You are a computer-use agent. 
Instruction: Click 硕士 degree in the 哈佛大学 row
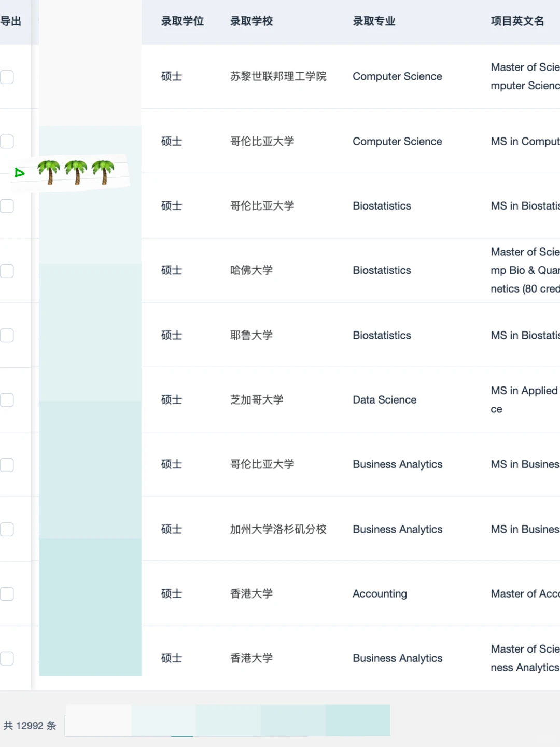coord(172,270)
